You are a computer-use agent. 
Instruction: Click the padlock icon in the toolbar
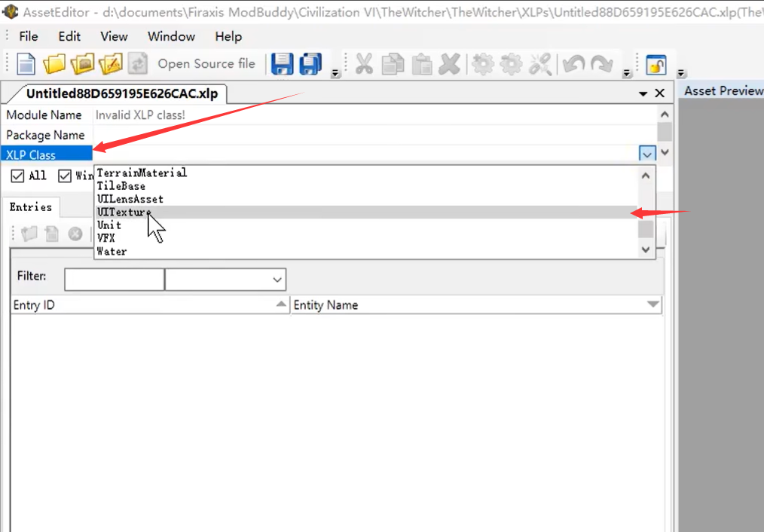[656, 64]
